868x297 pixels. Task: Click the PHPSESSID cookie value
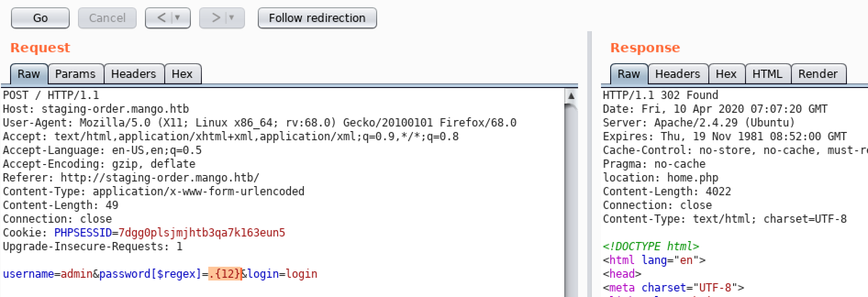coord(202,232)
